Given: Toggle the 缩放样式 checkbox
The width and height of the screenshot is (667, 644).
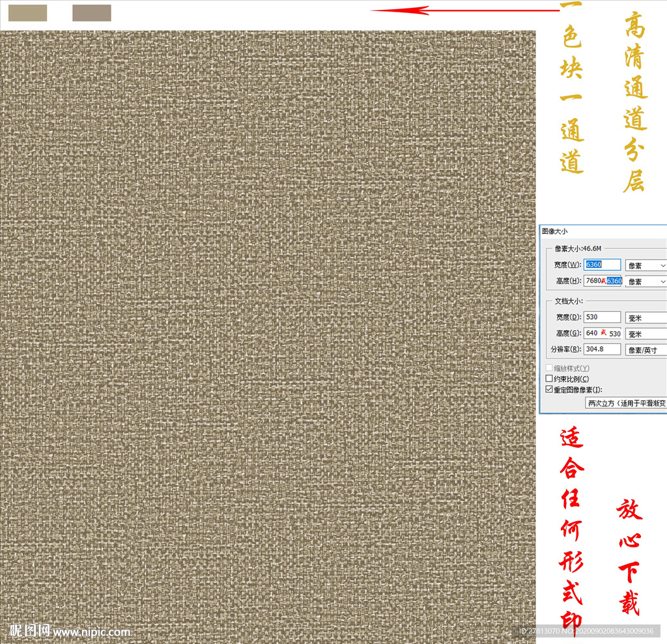Looking at the screenshot, I should coord(549,368).
